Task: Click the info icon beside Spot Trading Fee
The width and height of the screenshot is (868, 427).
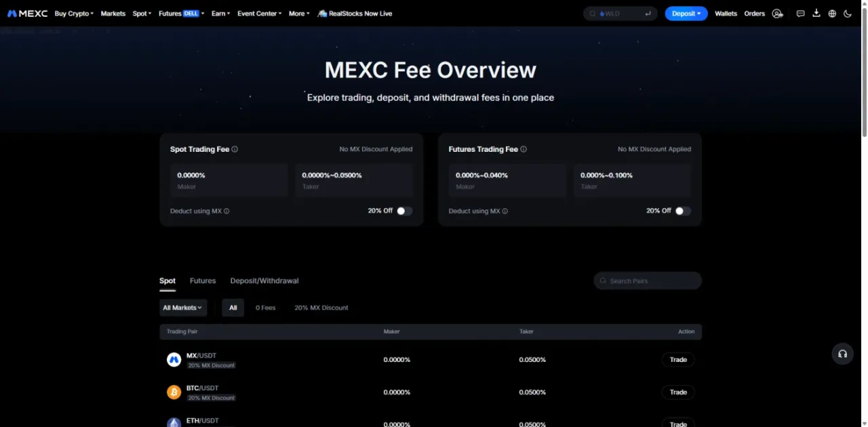Action: [x=235, y=149]
